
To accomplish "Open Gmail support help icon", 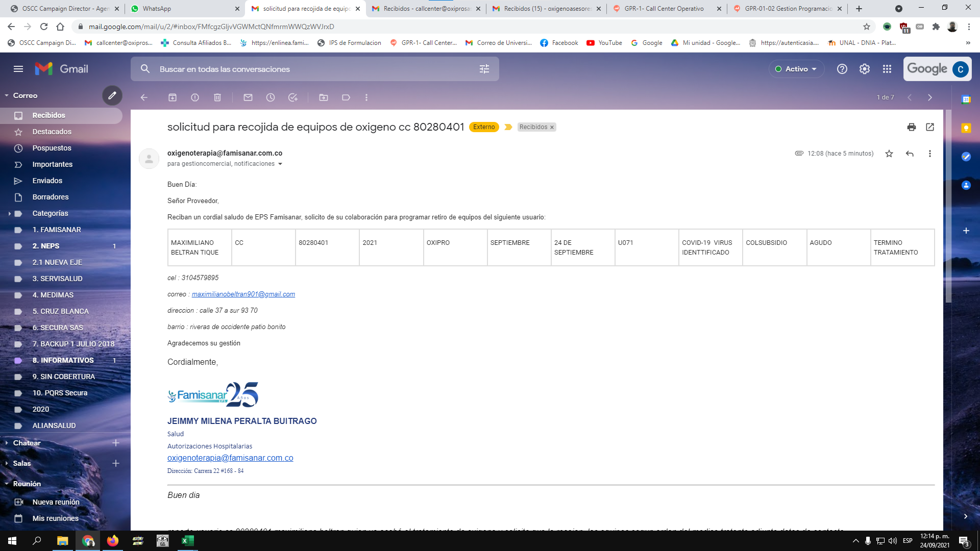I will pos(842,69).
